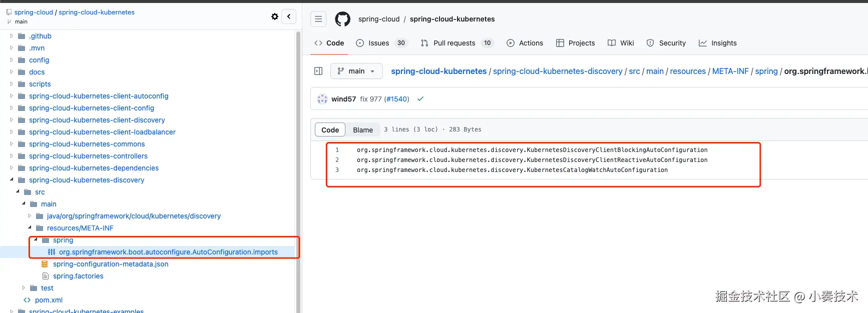Screen dimensions: 868x313
Task: Go to GitHub home via Octocat logo
Action: pyautogui.click(x=342, y=19)
